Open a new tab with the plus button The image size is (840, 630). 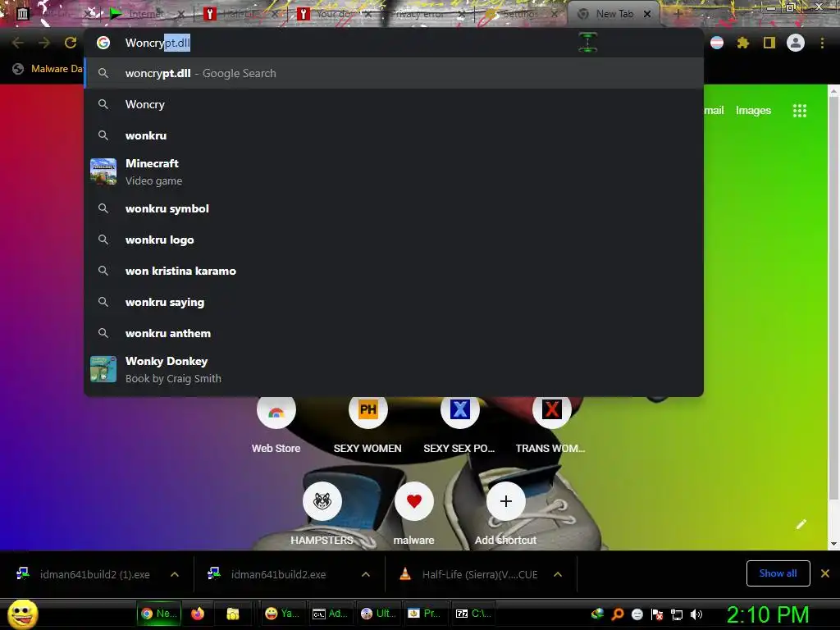click(x=678, y=14)
